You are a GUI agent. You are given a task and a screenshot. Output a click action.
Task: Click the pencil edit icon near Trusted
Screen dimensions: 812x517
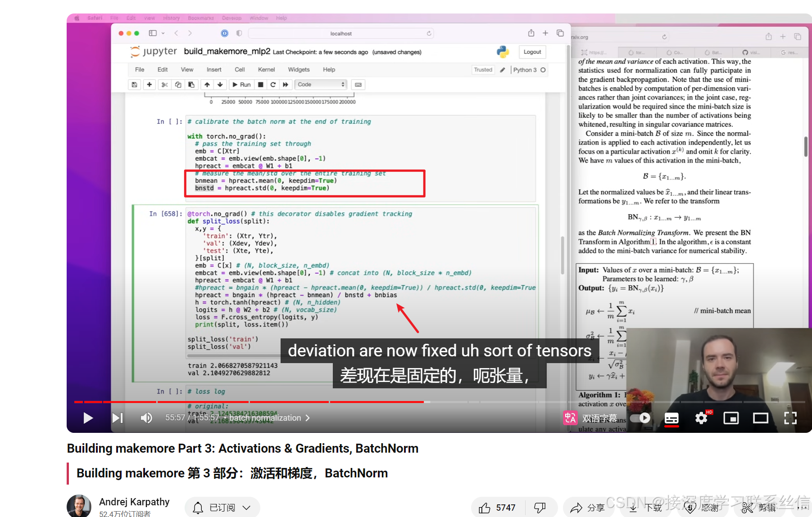(503, 70)
